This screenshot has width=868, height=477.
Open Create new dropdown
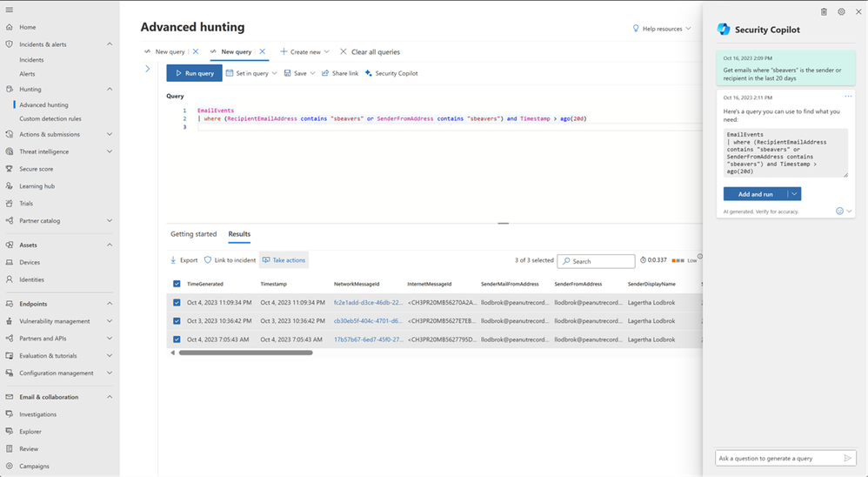(304, 51)
